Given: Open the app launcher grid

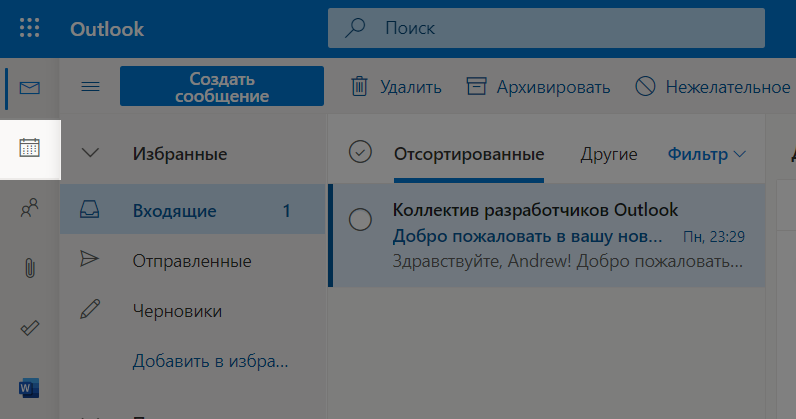Looking at the screenshot, I should pos(29,28).
